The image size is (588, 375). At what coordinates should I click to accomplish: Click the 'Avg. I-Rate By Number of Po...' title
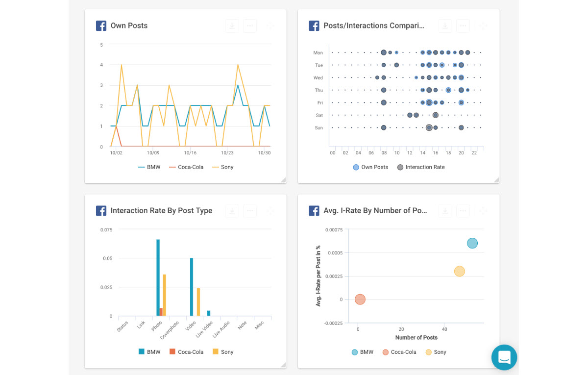tap(375, 211)
